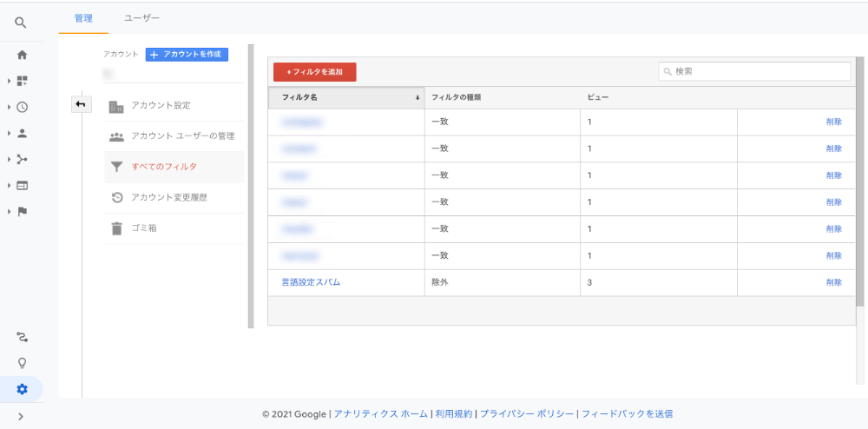The image size is (868, 429).
Task: Click the people icon for ユーザーの管理
Action: [x=116, y=136]
